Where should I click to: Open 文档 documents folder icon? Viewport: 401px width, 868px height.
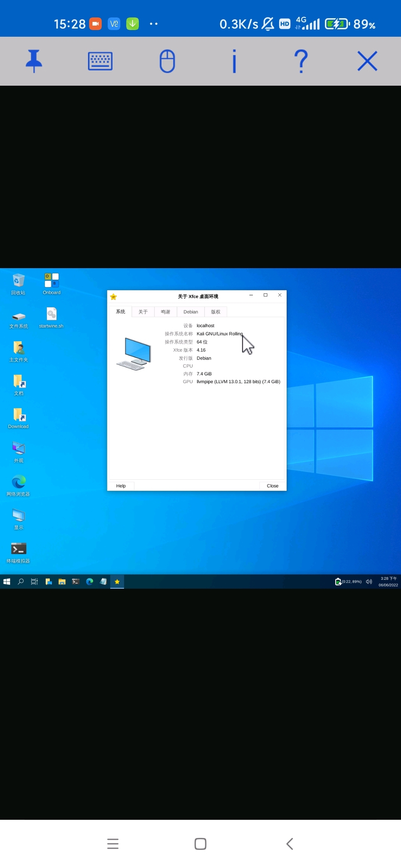pyautogui.click(x=19, y=385)
